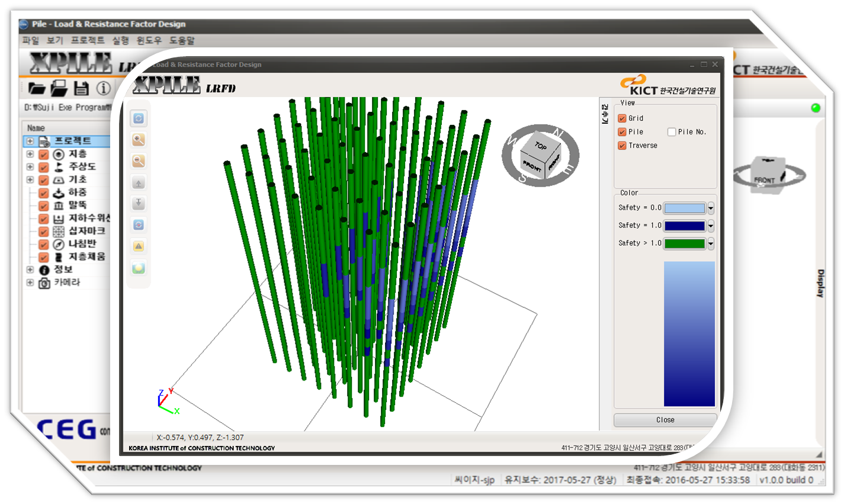
Task: Refresh the 3D view with top toolbar icon
Action: pyautogui.click(x=139, y=118)
